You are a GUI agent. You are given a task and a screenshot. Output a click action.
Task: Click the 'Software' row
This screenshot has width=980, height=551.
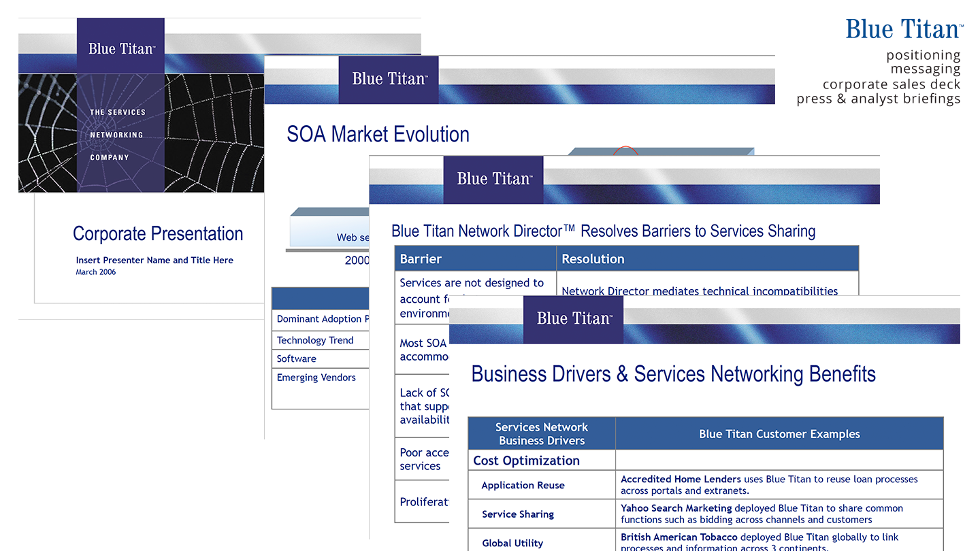[x=321, y=358]
